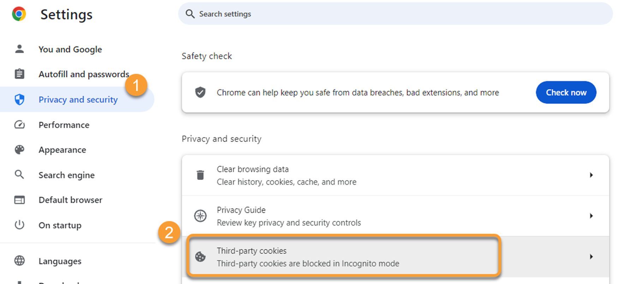Expand the Privacy Guide arrow

[591, 216]
